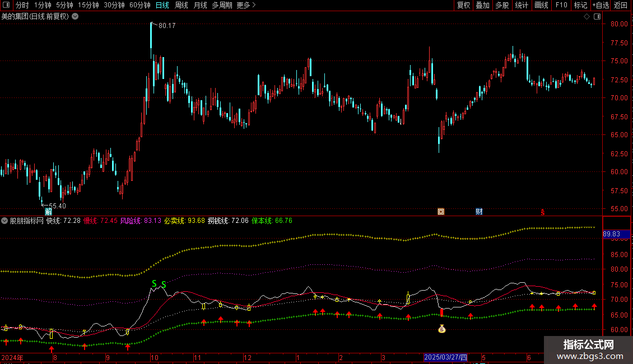Click the 55.40 low price label
This screenshot has width=633, height=364.
point(57,206)
